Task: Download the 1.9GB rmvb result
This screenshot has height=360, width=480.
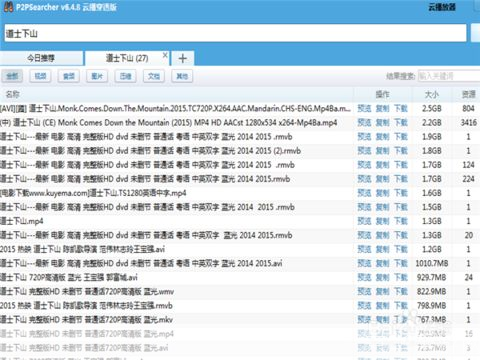Action: point(401,137)
